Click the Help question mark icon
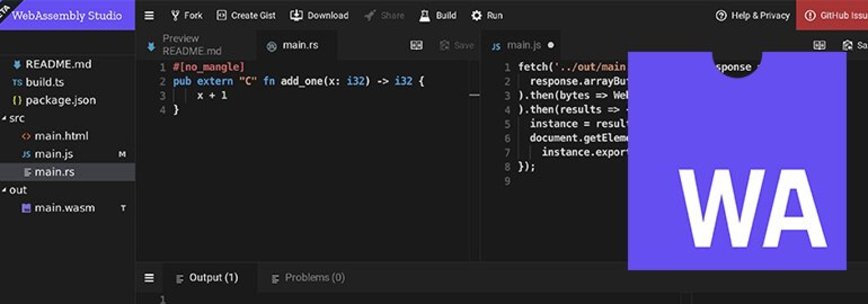This screenshot has height=304, width=868. (x=721, y=16)
